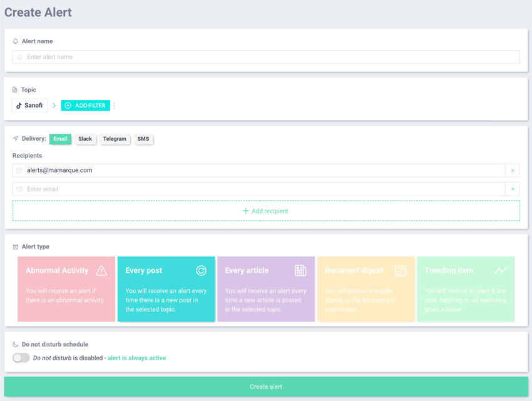Remove the empty email recipient row
Screen dimensions: 532x401
pyautogui.click(x=513, y=190)
